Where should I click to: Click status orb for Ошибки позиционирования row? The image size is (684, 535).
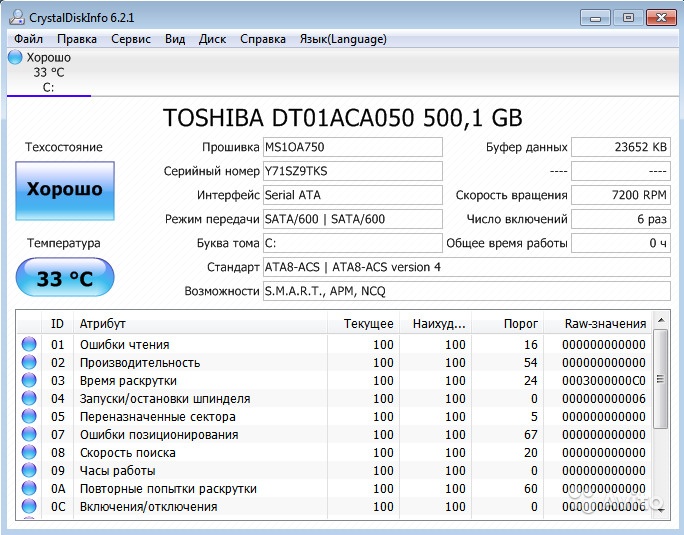(x=29, y=434)
